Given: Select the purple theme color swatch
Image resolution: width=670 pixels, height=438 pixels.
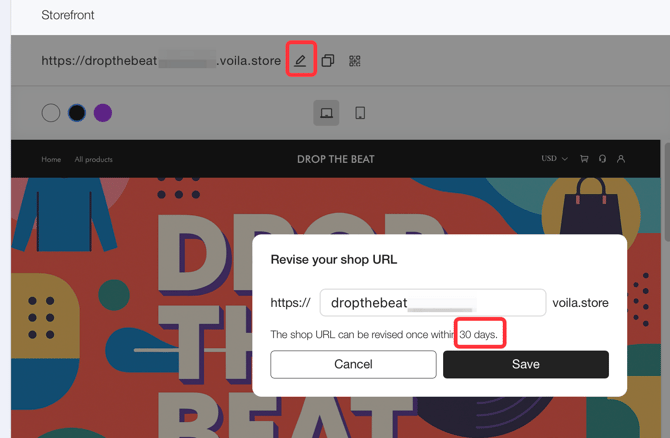Looking at the screenshot, I should [102, 113].
